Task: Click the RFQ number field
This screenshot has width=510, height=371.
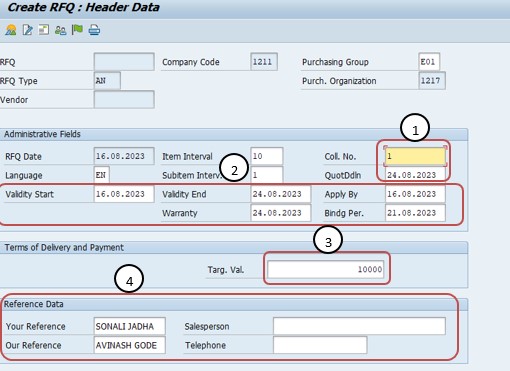Action: click(x=124, y=62)
